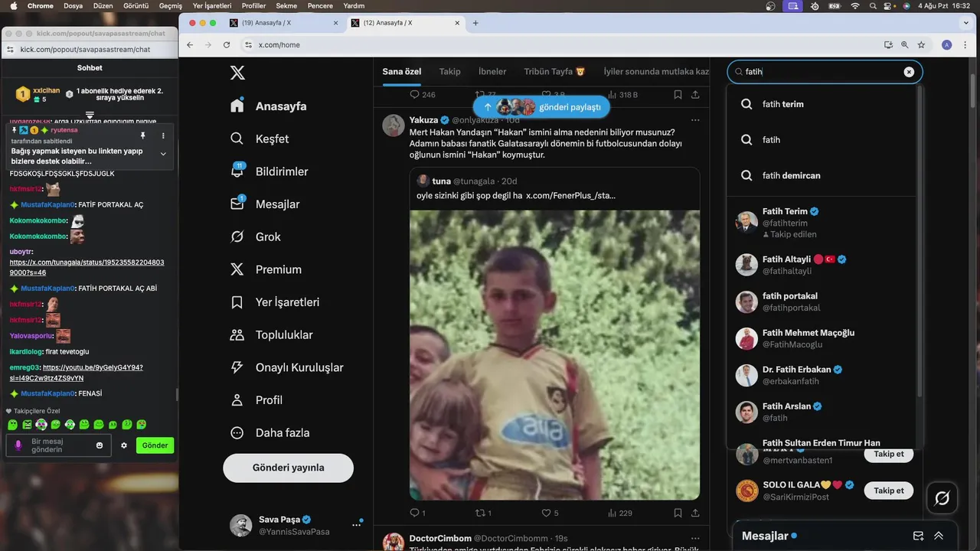Open the Geçmiş menu in macOS menu bar
This screenshot has height=551, width=980.
coord(170,5)
